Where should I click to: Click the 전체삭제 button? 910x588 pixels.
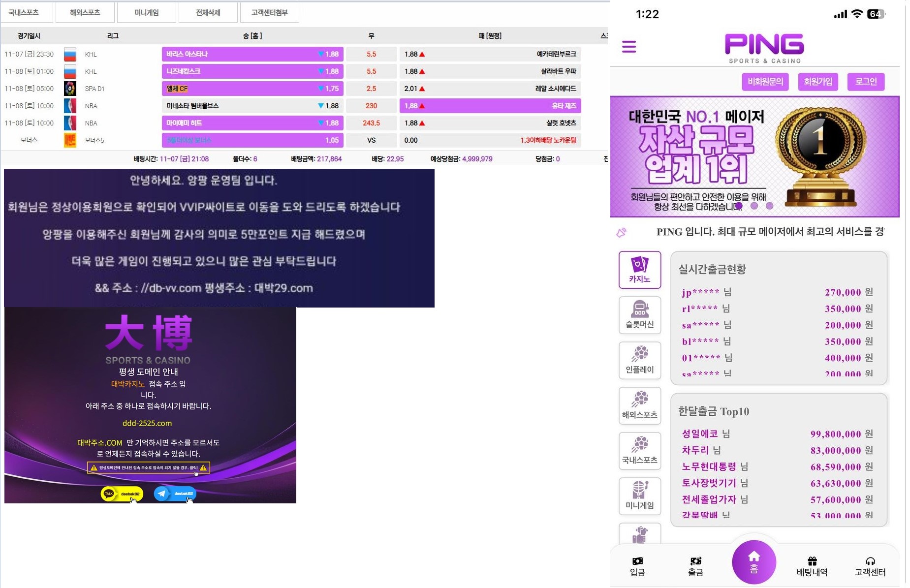(208, 12)
